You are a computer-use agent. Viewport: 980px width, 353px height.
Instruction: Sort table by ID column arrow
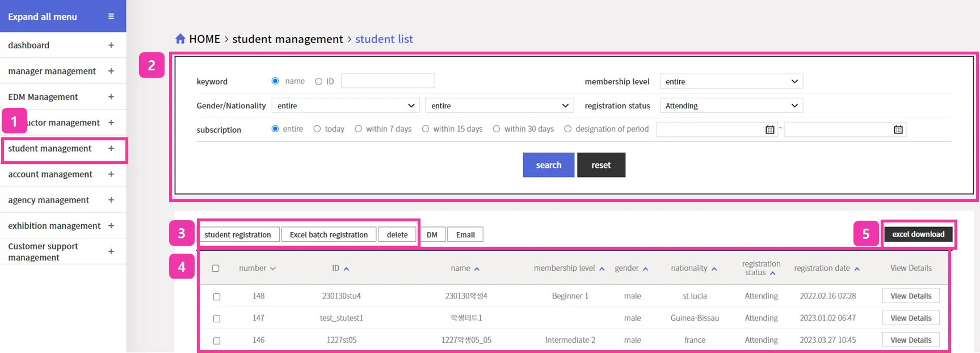[346, 268]
